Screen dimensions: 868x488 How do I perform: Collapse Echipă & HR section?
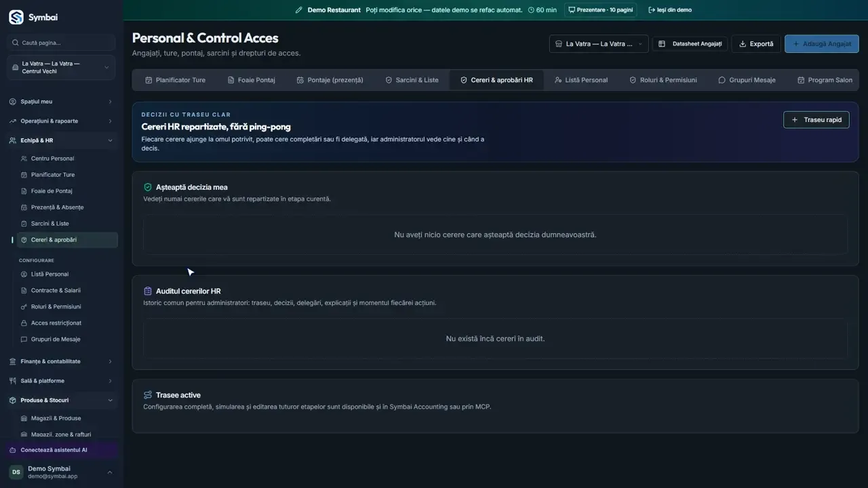(x=62, y=141)
